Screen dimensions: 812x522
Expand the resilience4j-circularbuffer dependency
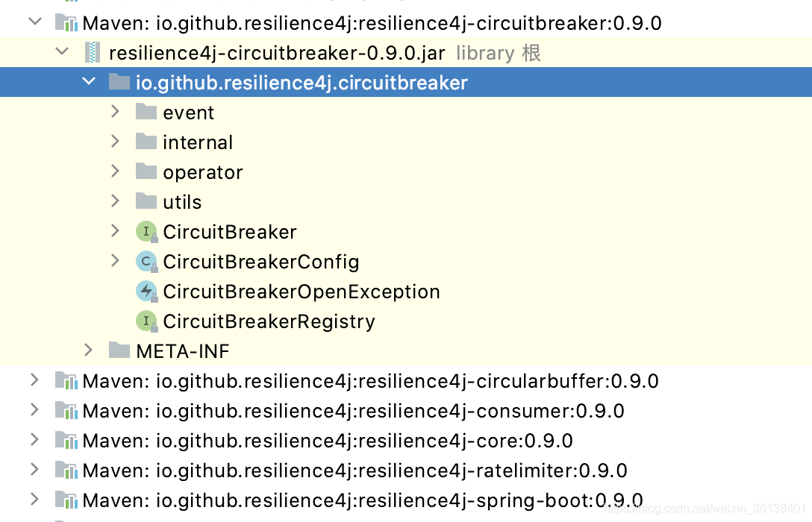[35, 381]
